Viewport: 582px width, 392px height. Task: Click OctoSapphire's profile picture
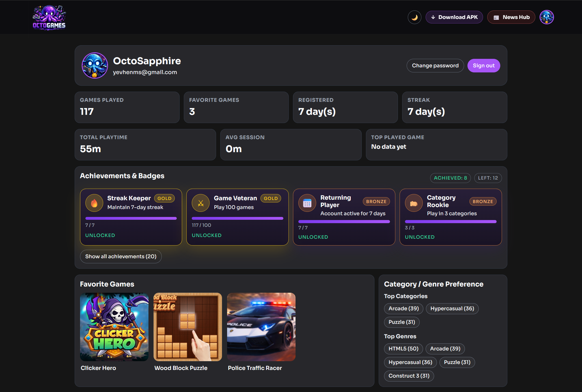click(x=95, y=65)
